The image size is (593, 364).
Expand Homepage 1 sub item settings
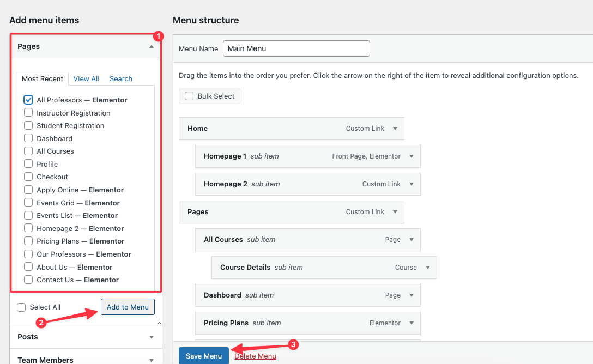click(x=412, y=156)
